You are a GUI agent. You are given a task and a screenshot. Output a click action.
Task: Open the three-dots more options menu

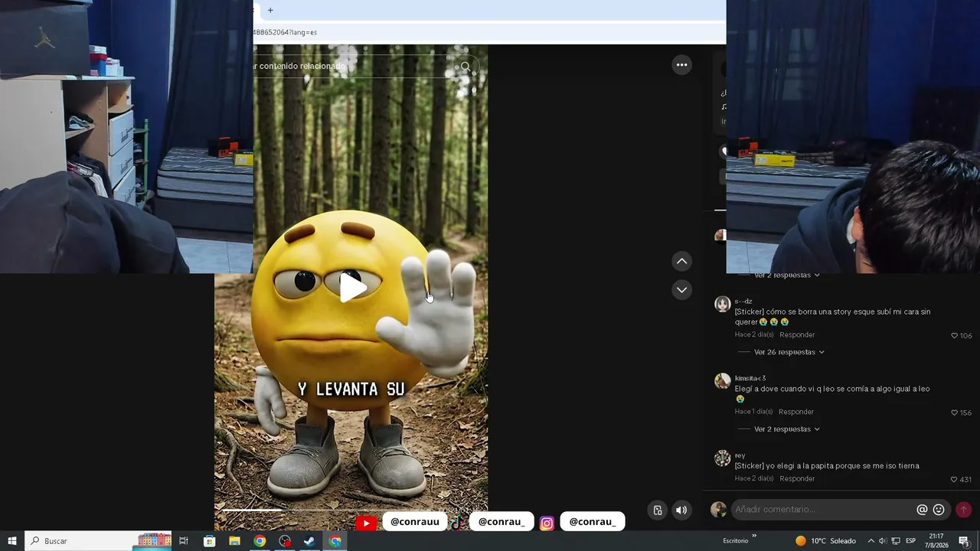(x=681, y=65)
